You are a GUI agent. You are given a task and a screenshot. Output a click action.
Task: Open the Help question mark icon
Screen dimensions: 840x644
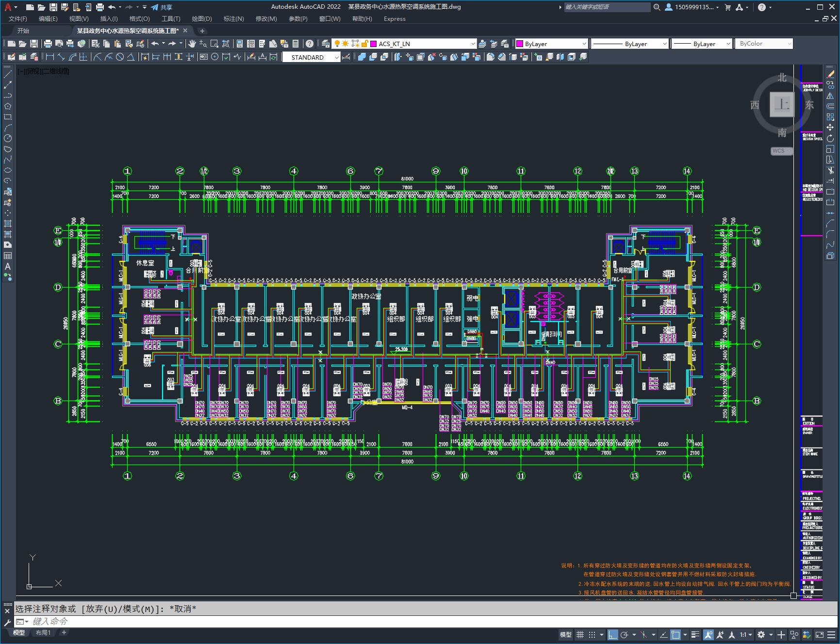310,44
